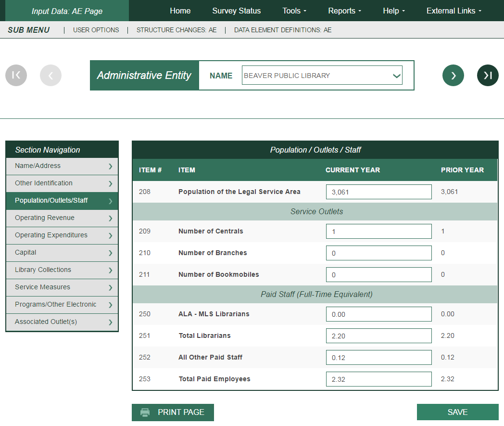The width and height of the screenshot is (504, 426).
Task: Open the library NAME dropdown
Action: tap(322, 76)
